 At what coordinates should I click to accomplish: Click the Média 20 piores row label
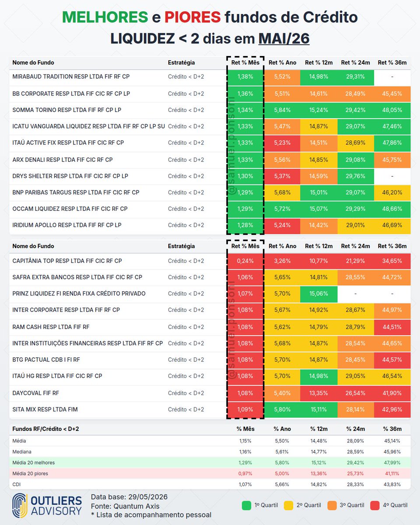coord(30,473)
